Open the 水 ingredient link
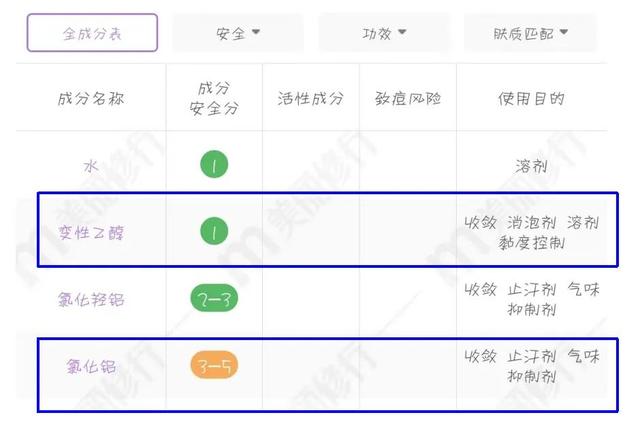 pyautogui.click(x=91, y=166)
